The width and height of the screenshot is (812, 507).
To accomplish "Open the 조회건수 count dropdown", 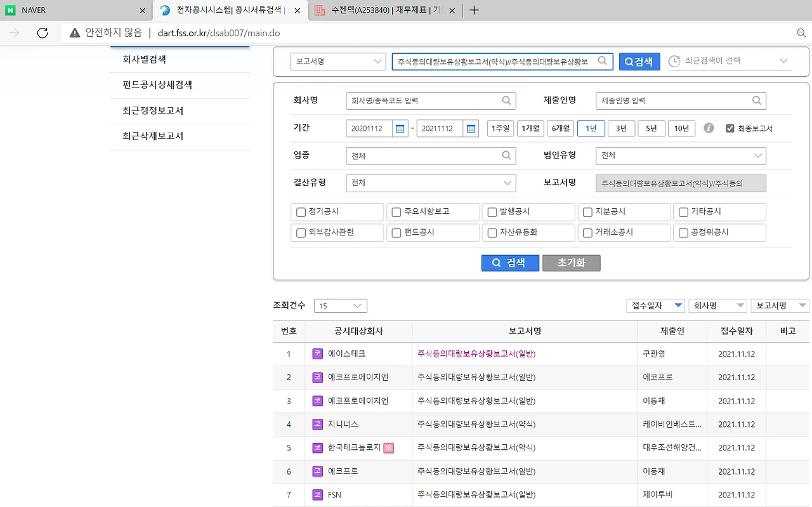I will [x=341, y=306].
